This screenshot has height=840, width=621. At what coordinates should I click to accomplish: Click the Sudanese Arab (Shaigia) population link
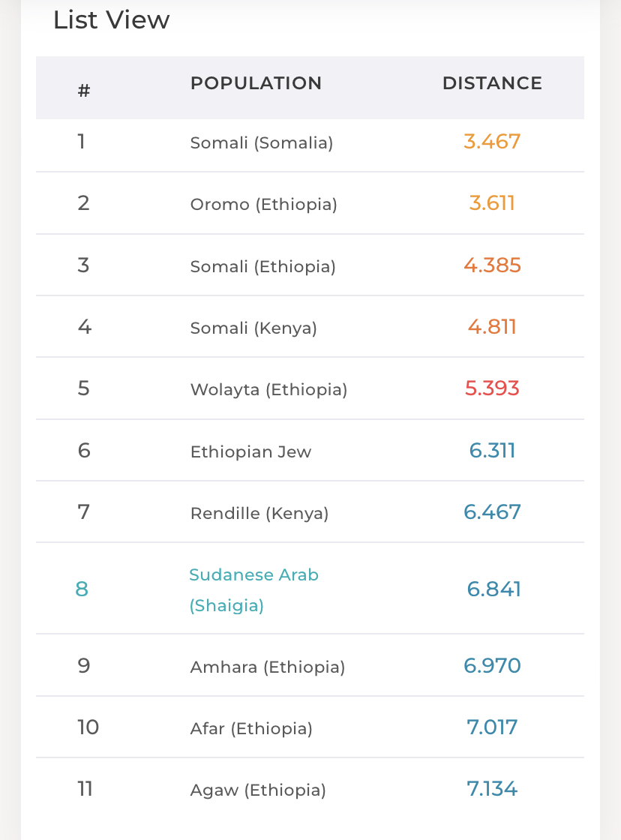pyautogui.click(x=253, y=589)
